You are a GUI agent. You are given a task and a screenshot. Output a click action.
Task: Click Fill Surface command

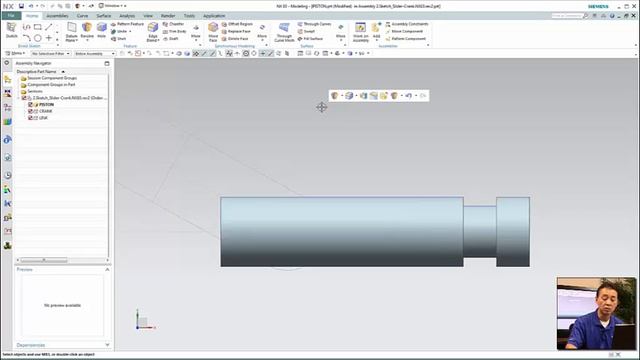coord(310,39)
